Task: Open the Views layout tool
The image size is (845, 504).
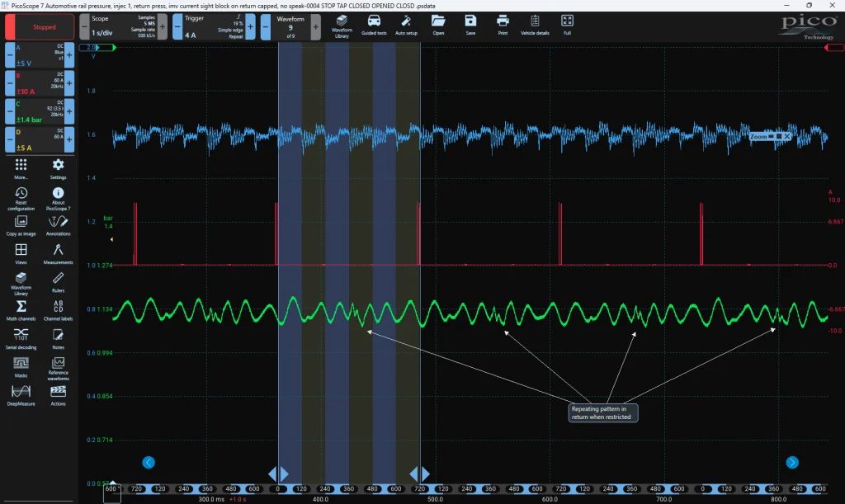Action: [21, 253]
